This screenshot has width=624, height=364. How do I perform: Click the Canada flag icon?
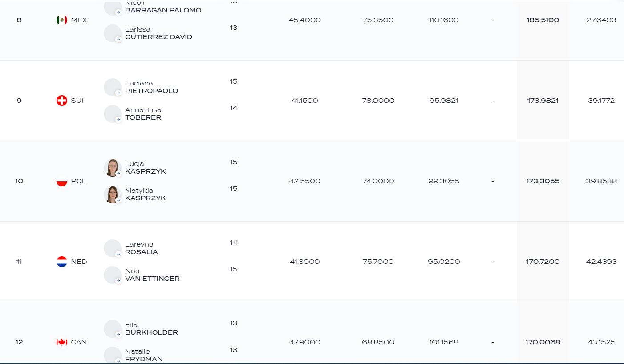click(x=62, y=342)
